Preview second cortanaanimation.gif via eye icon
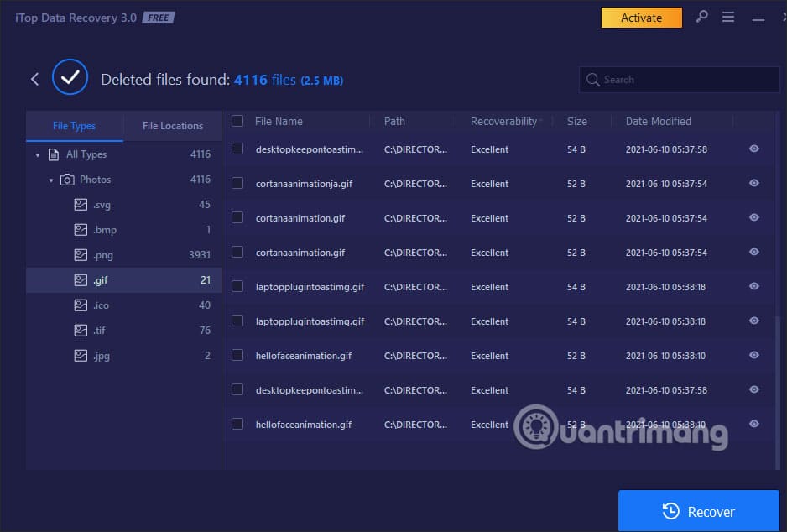 754,252
